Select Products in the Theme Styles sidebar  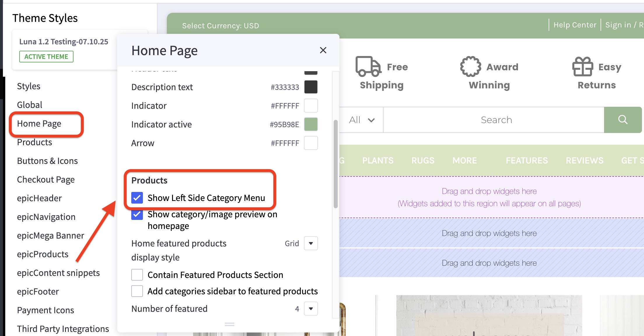[34, 142]
